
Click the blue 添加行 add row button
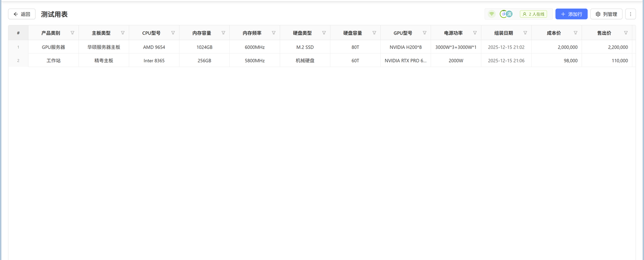(571, 14)
